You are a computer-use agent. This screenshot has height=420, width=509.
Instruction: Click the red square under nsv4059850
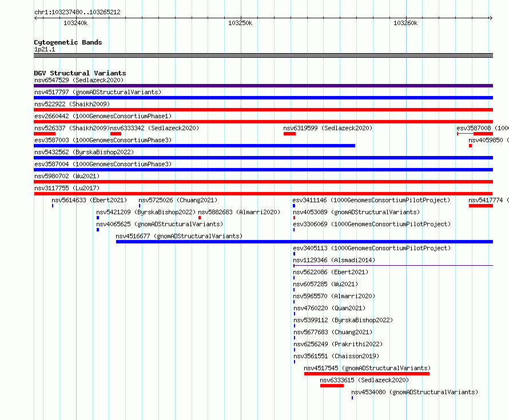(x=470, y=146)
